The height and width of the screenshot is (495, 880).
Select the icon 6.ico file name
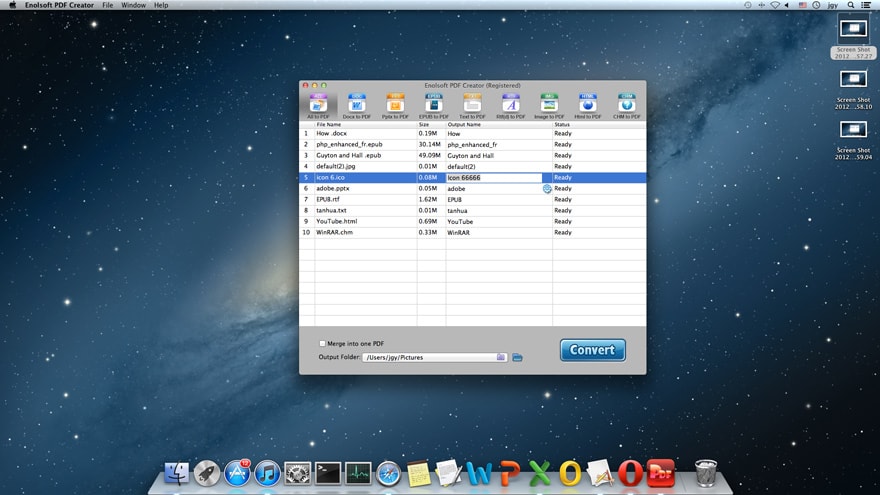click(330, 177)
